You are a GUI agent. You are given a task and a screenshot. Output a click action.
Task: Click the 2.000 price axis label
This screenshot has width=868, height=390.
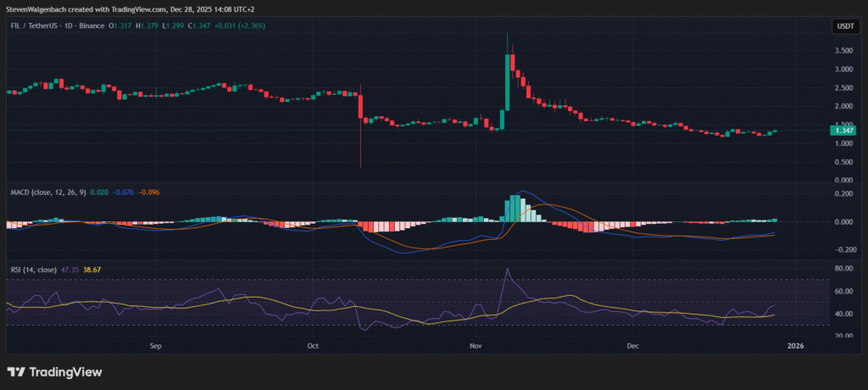843,106
